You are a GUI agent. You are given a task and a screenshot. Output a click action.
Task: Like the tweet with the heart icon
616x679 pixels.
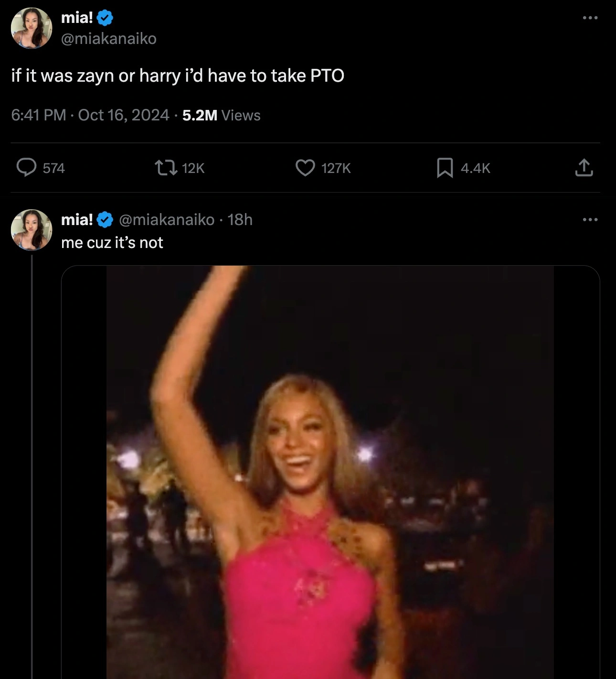point(305,168)
